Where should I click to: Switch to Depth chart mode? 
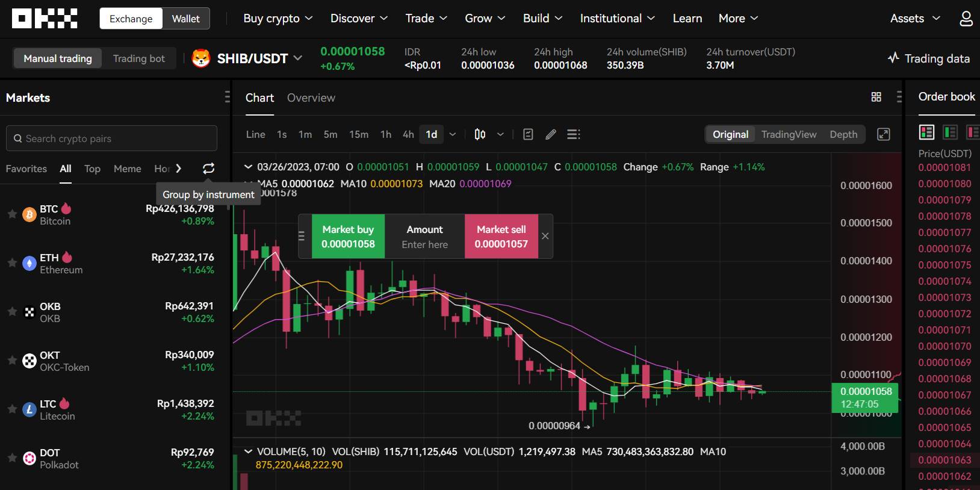[843, 134]
